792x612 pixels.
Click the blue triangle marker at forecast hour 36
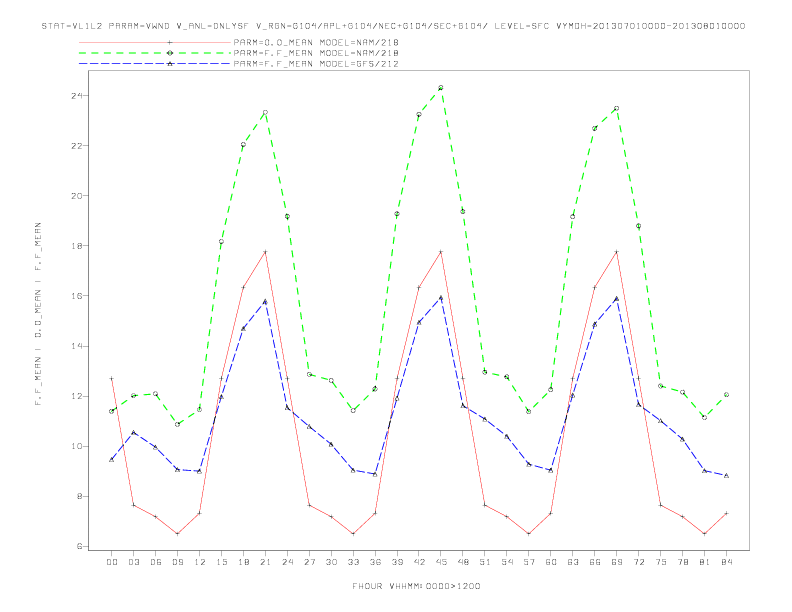375,474
